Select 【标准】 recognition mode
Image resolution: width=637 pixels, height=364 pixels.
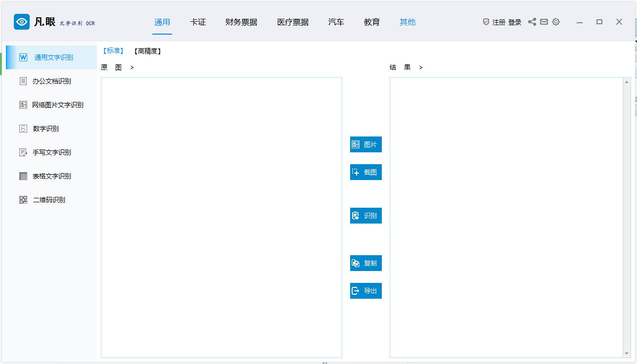click(113, 51)
